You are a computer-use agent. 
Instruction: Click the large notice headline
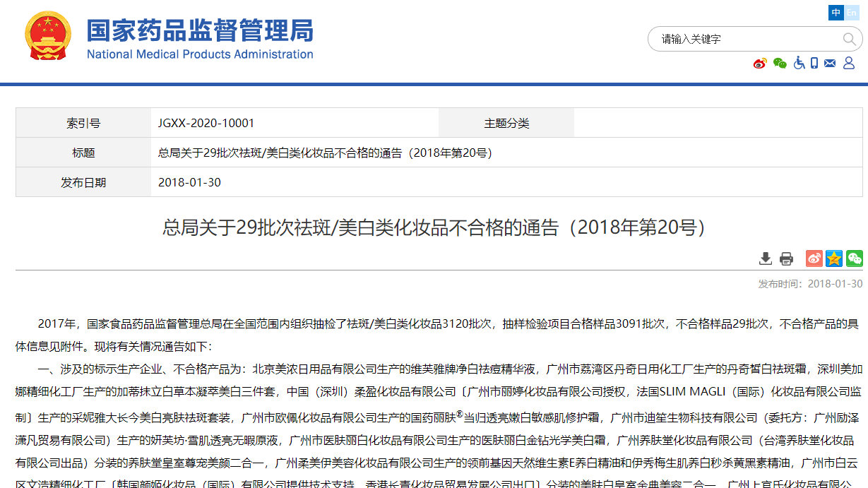[434, 227]
